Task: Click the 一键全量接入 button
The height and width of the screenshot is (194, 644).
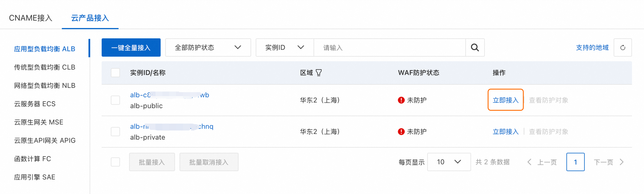Action: (131, 47)
